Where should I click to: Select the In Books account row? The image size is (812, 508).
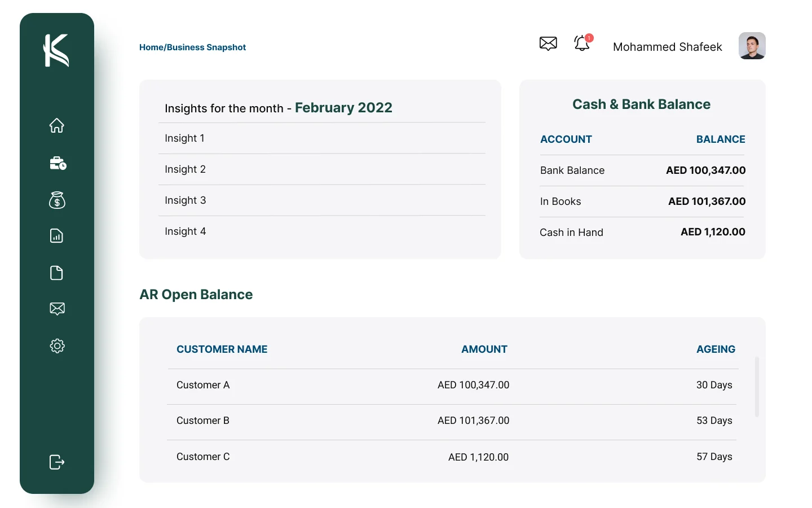642,202
